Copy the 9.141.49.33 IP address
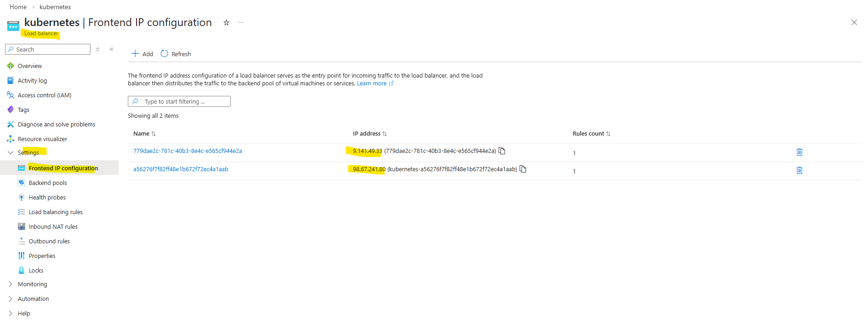The image size is (868, 336). tap(502, 151)
